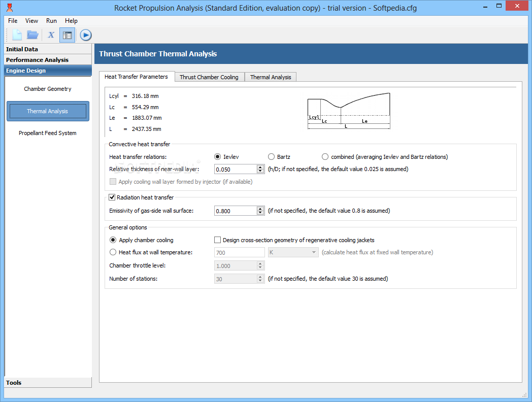Click wall temperature 700 input field
Viewport: 532px width, 402px height.
tap(239, 252)
